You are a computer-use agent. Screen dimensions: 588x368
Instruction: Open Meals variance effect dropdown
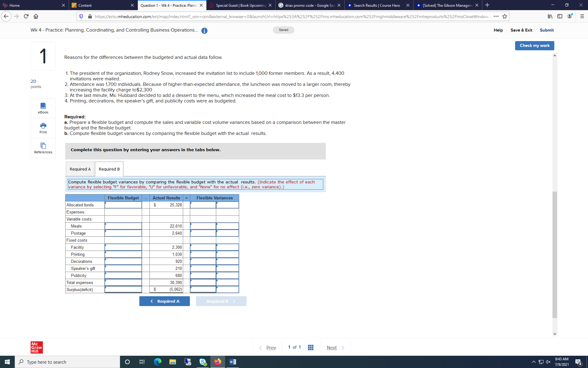[x=227, y=226]
